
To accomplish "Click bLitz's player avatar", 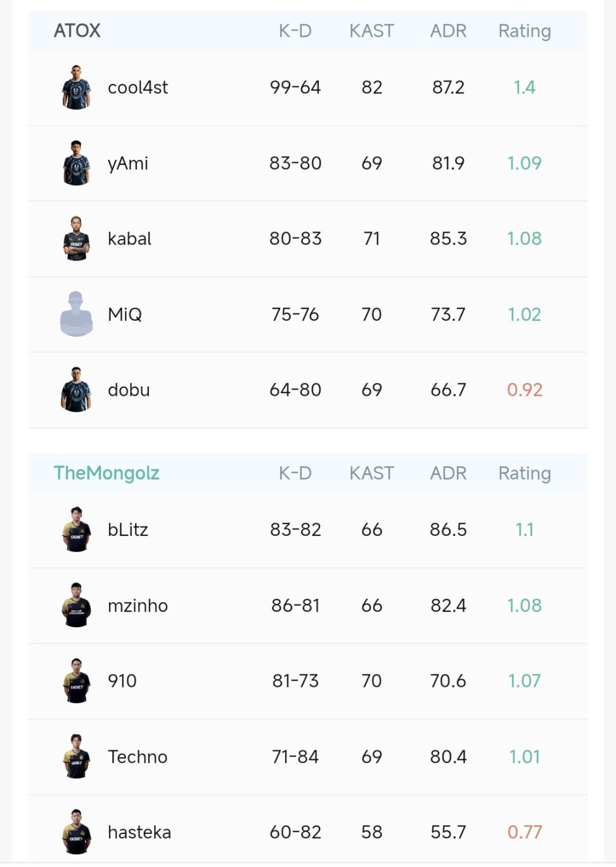I will [x=76, y=530].
